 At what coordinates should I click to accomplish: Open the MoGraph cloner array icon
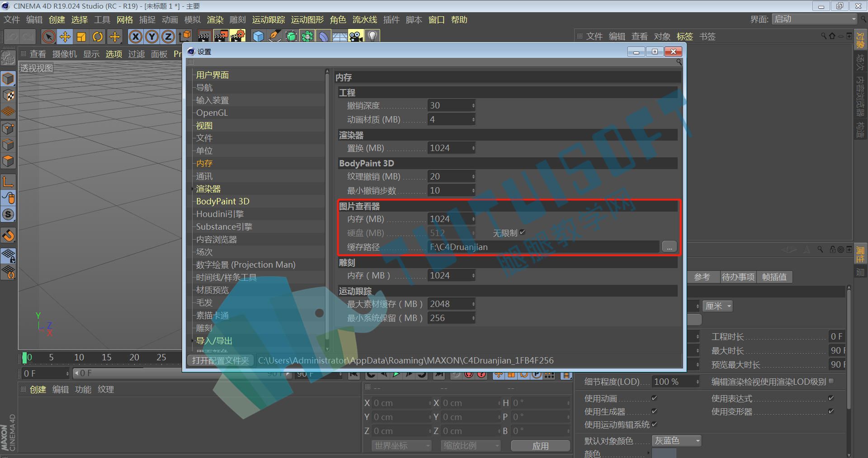coord(307,36)
